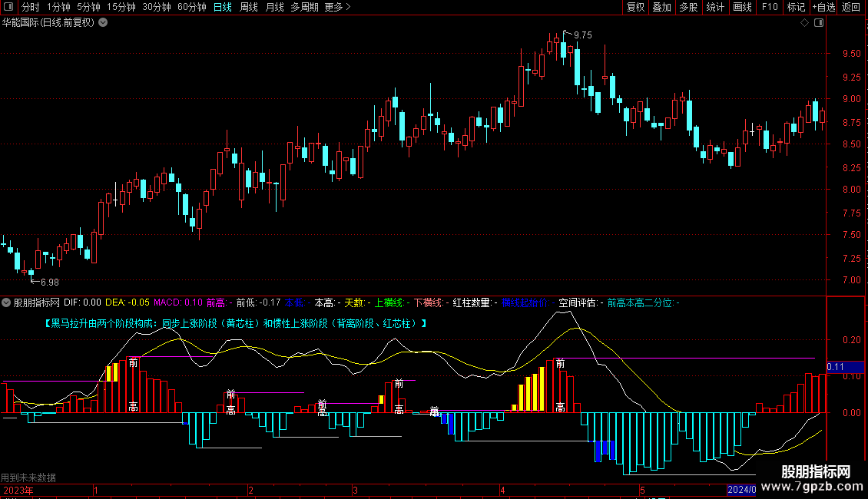
Task: Select the 周线 weekly period tab
Action: (249, 7)
